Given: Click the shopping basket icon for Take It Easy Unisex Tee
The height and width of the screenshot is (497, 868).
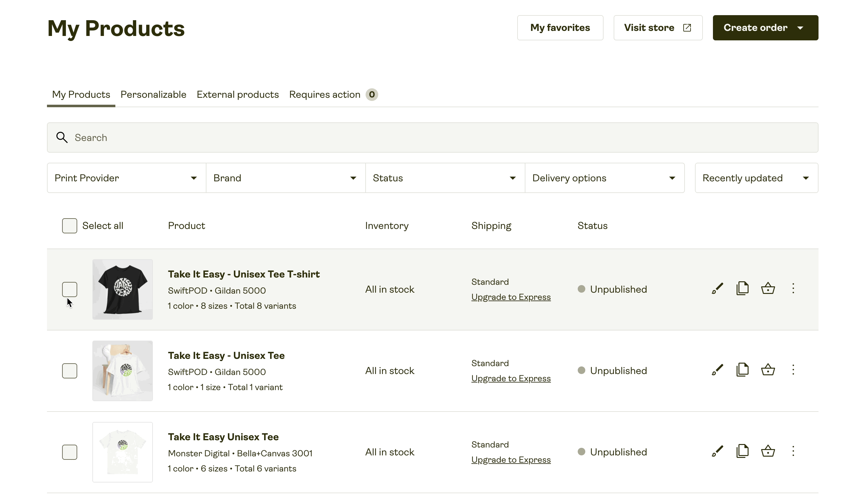Looking at the screenshot, I should (768, 452).
